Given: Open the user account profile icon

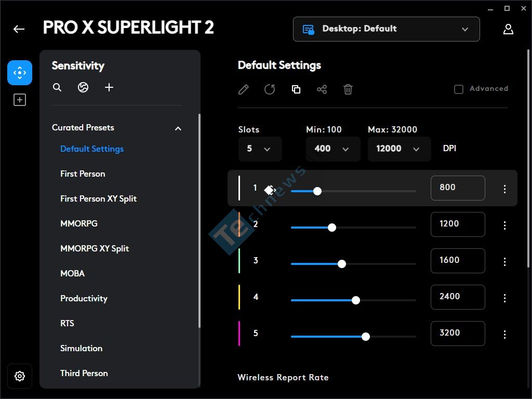Looking at the screenshot, I should pyautogui.click(x=508, y=29).
